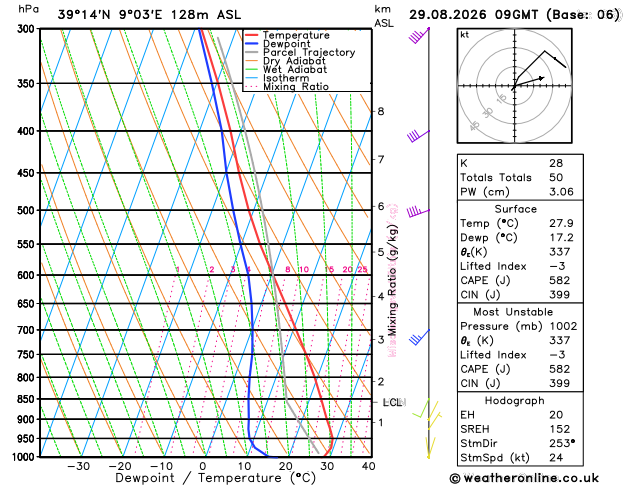Click the Most Unstable section header
This screenshot has height=486, width=629.
point(513,312)
